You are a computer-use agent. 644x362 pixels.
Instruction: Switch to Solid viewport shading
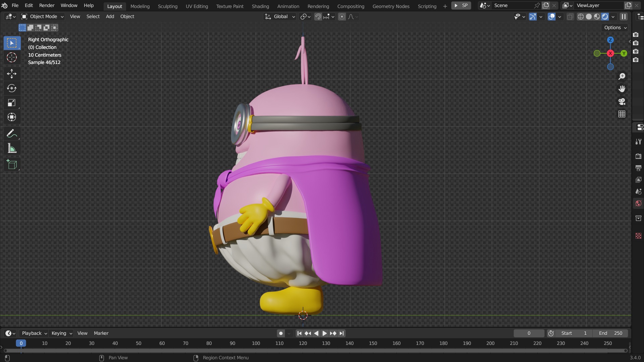click(589, 16)
